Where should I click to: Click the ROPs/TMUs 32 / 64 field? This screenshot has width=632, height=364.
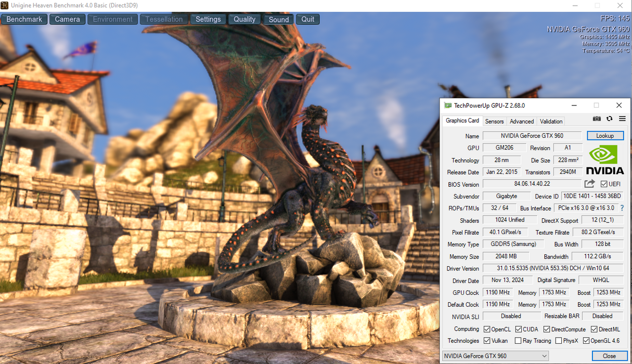pos(500,208)
